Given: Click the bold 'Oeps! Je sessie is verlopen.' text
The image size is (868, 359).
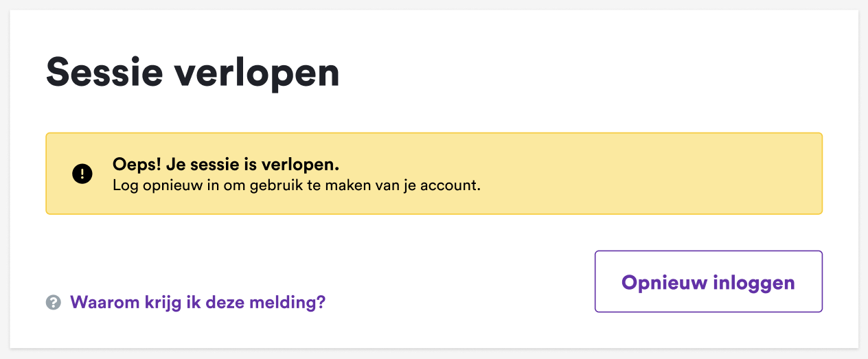Looking at the screenshot, I should pos(226,165).
